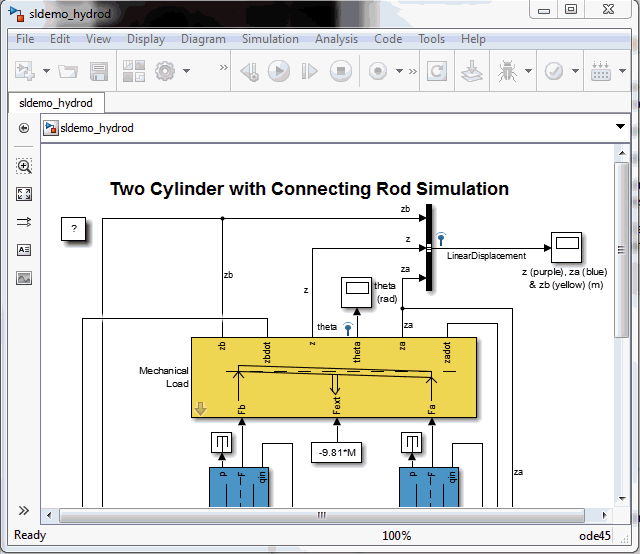Image resolution: width=640 pixels, height=554 pixels.
Task: Click the Annotation text tool icon
Action: (24, 250)
